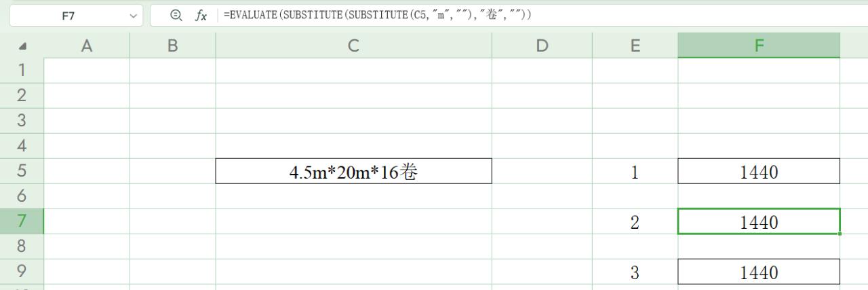Screen dimensions: 868x290
Task: Select cell F5 showing 1440
Action: (x=758, y=172)
